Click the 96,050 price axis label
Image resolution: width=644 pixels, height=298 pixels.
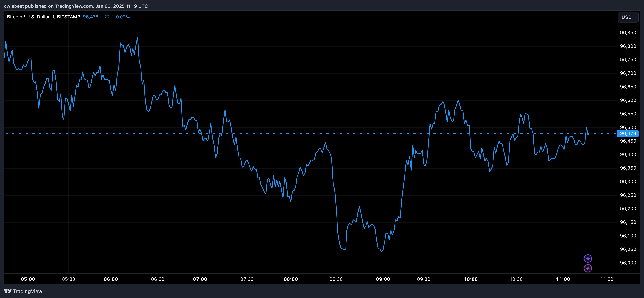click(x=628, y=249)
